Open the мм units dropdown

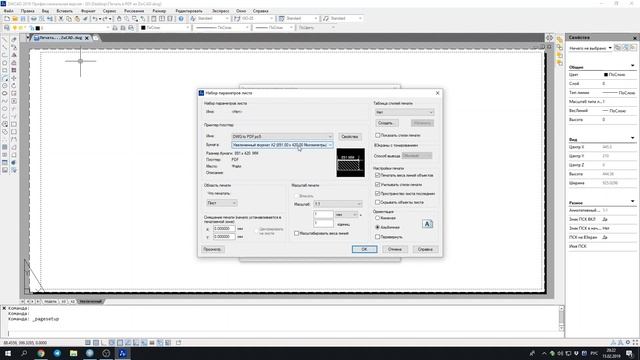coord(347,215)
